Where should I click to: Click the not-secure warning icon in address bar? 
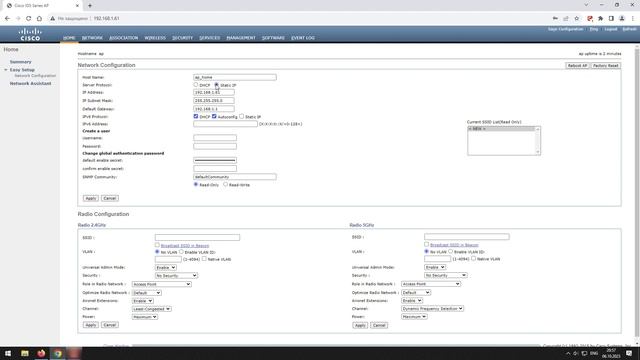coord(52,18)
